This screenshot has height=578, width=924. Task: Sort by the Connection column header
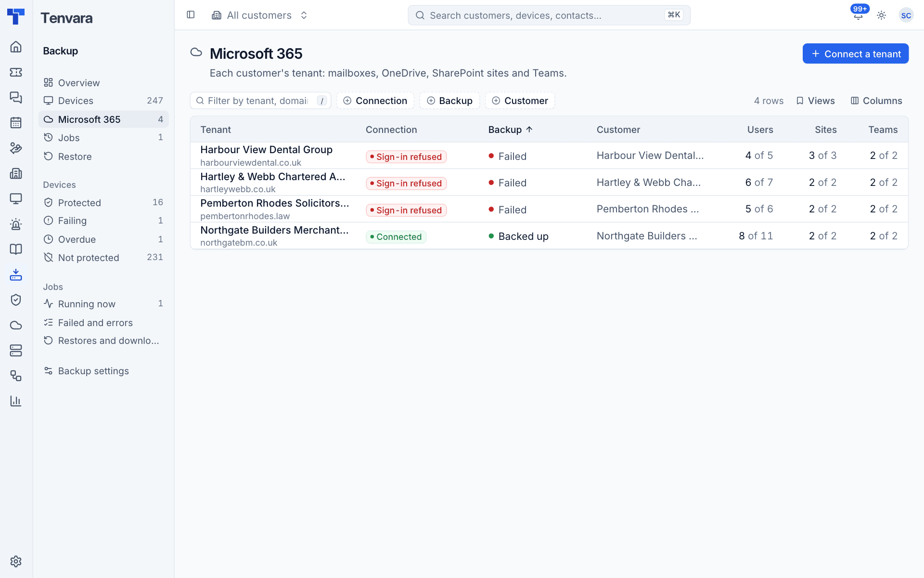point(391,130)
